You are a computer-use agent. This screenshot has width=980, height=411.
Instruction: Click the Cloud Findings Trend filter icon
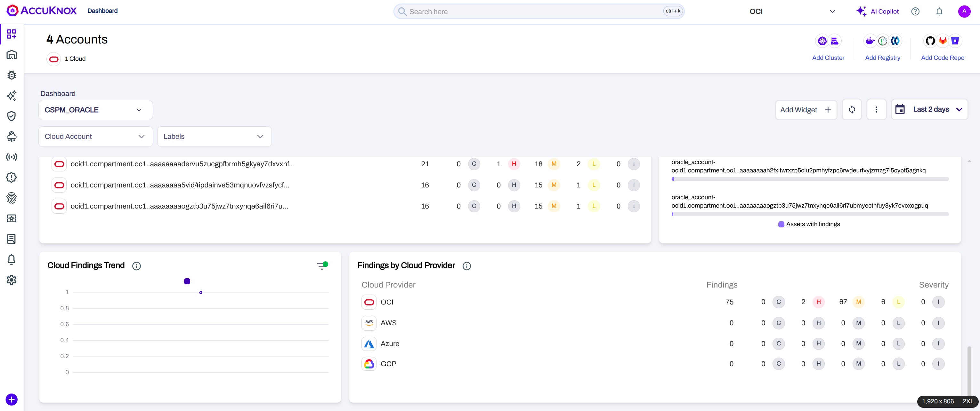pos(322,266)
